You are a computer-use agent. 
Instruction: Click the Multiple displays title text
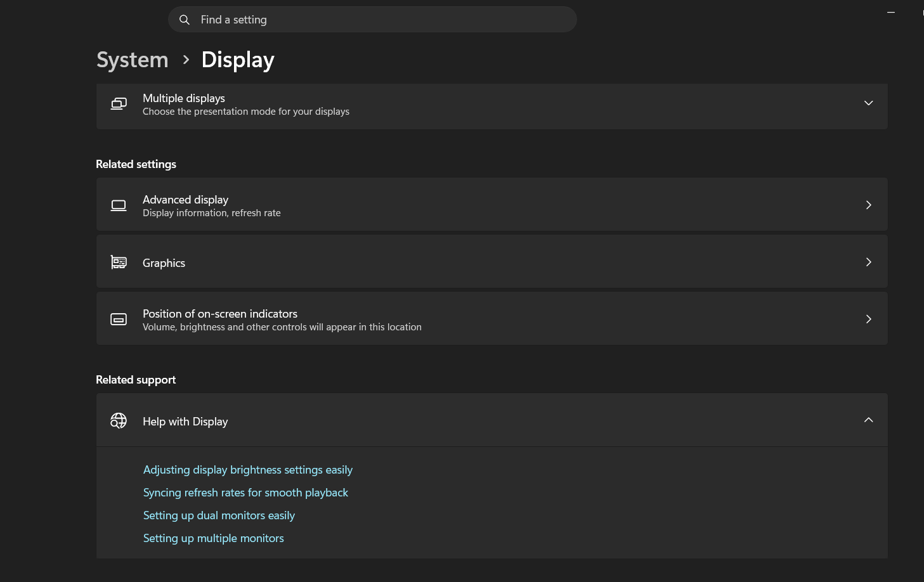click(x=184, y=98)
